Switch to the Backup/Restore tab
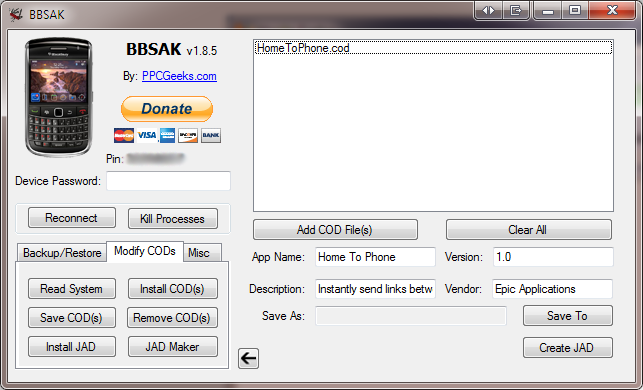643x390 pixels. click(62, 253)
